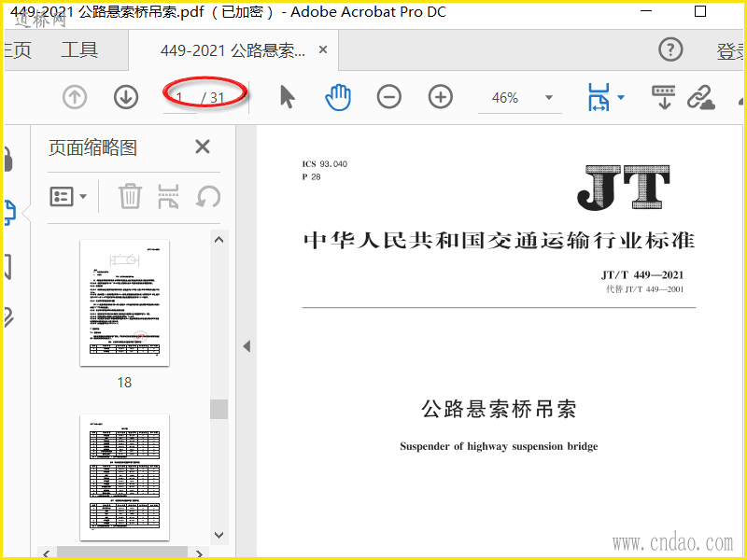Close the 449-2021 document tab
The image size is (747, 560).
coord(323,49)
